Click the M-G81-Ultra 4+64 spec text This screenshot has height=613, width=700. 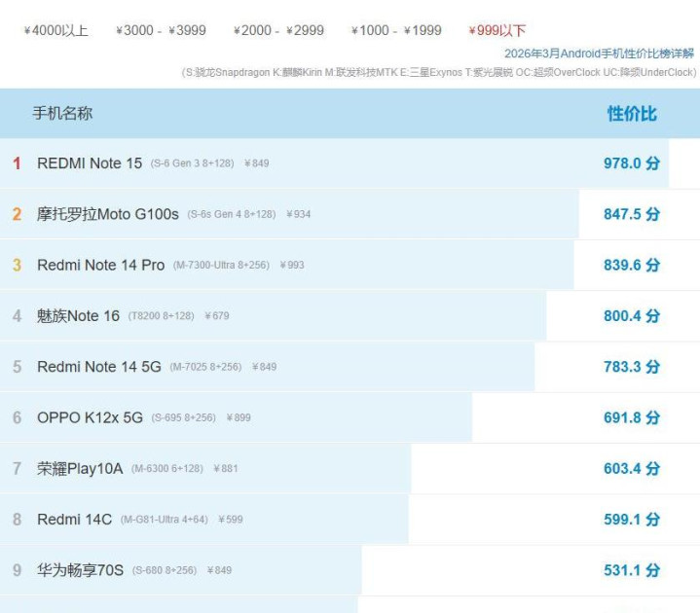[165, 520]
